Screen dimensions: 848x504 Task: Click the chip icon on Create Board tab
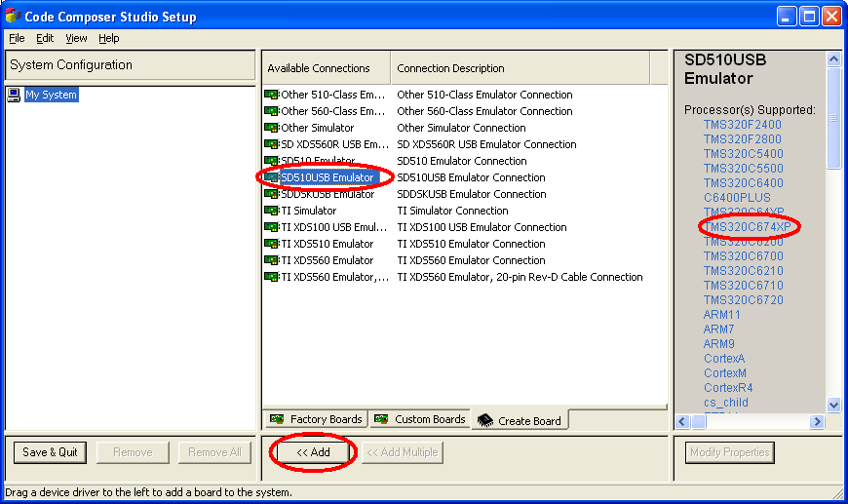click(485, 421)
